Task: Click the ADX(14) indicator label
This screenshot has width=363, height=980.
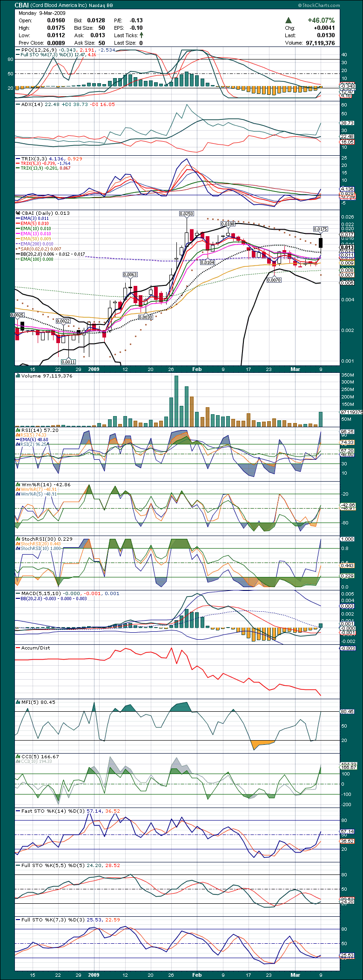Action: coord(33,104)
